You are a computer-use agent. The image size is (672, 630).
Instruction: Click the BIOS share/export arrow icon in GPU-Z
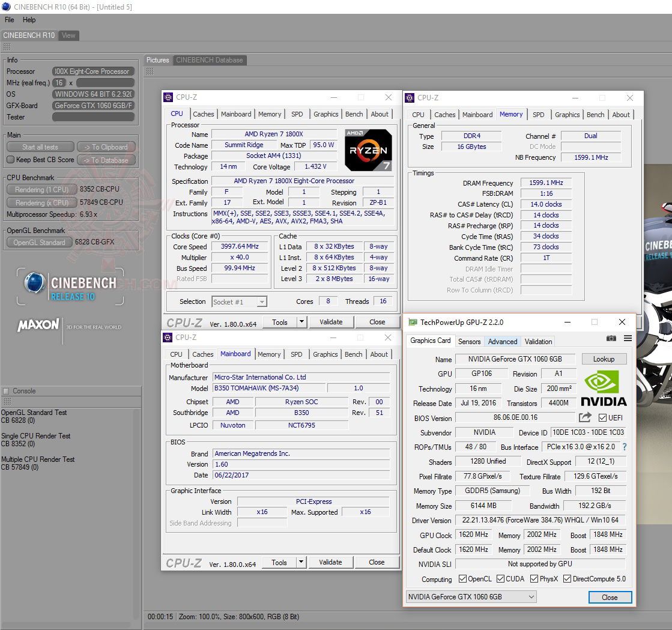click(x=585, y=417)
